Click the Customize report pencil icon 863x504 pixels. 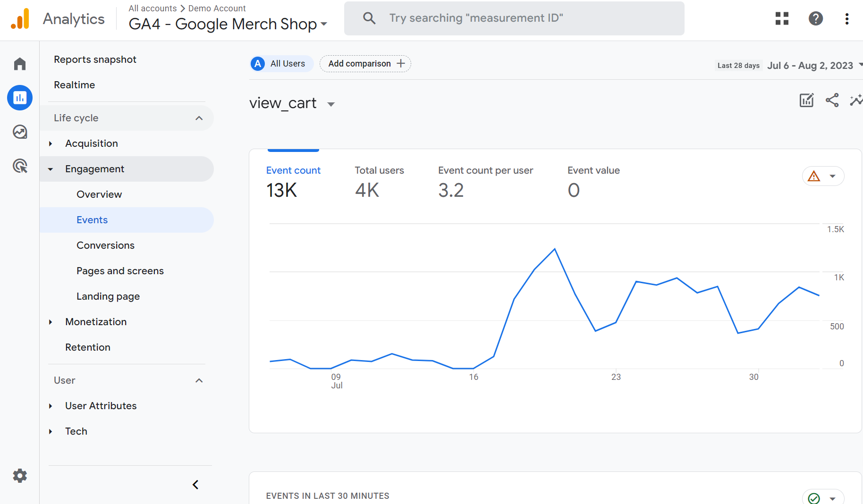click(806, 100)
